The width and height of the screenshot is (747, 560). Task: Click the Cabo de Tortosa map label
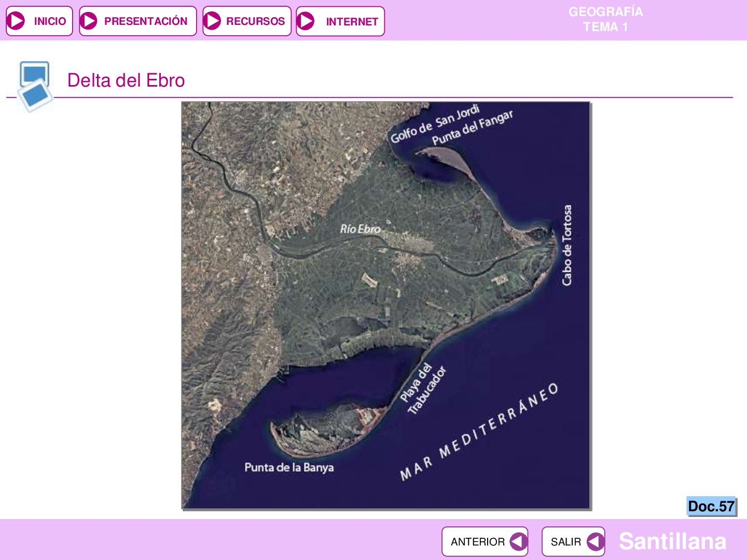click(x=567, y=245)
